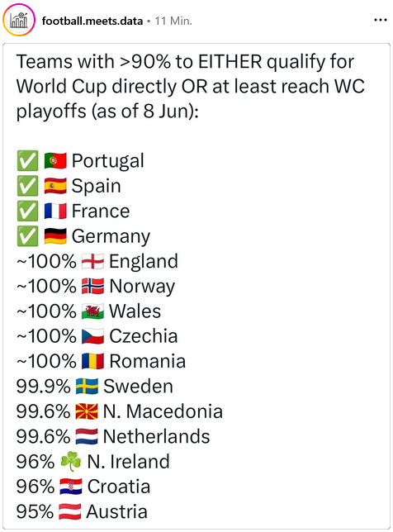Click the Norway flag emoji
The image size is (393, 532).
[92, 286]
